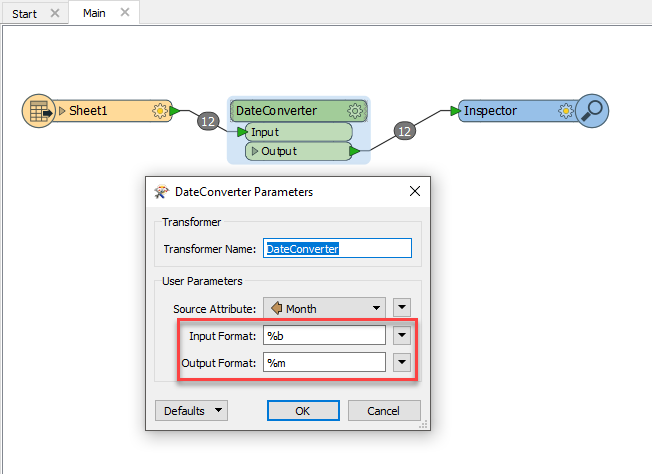Click the dialog resize grip corner

[423, 425]
